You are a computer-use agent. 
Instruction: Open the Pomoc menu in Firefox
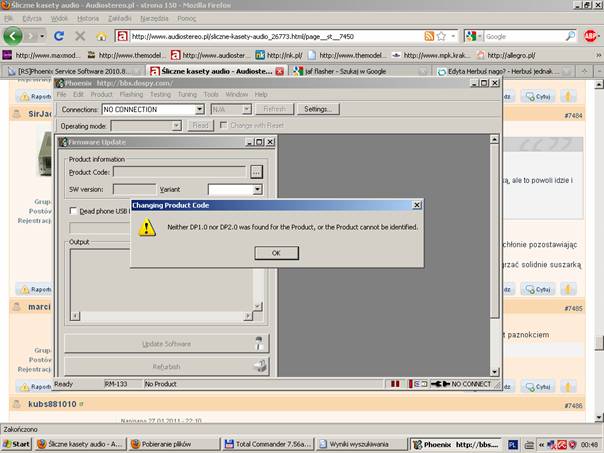pyautogui.click(x=187, y=18)
